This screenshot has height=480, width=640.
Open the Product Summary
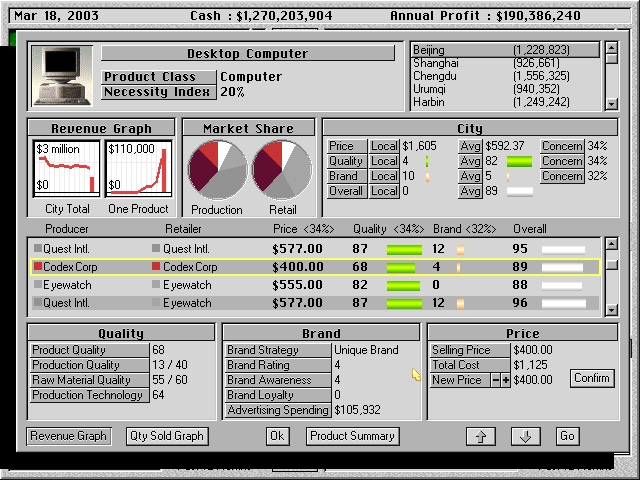point(352,436)
